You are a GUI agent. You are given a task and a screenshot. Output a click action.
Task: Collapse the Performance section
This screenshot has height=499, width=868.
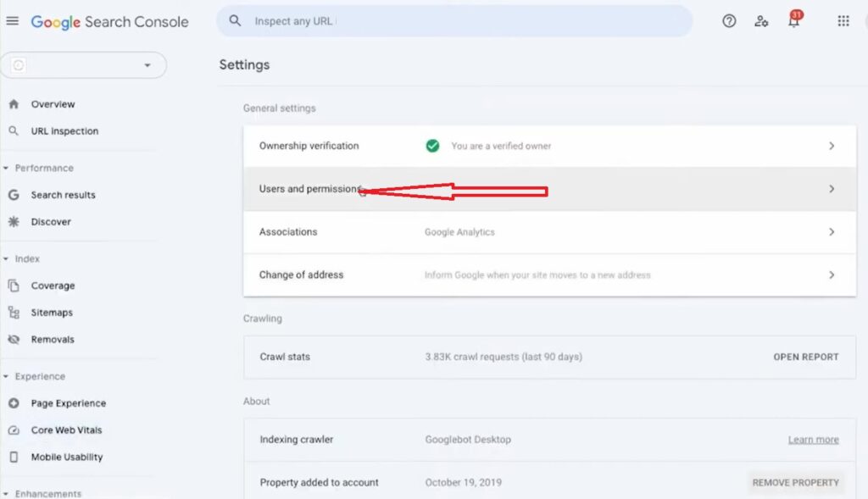(x=6, y=168)
